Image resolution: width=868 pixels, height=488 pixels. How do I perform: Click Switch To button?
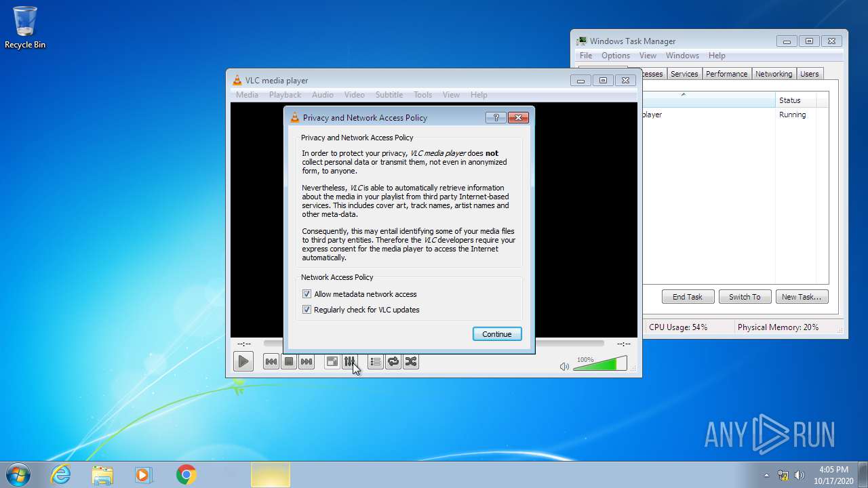click(745, 297)
